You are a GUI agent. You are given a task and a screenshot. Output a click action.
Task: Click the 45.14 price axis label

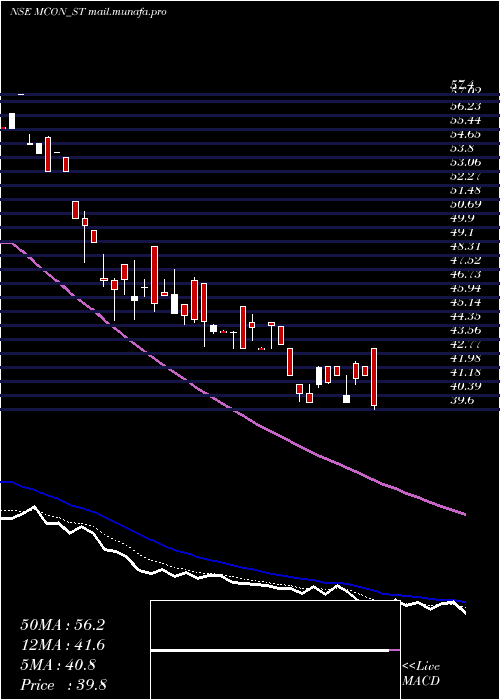tap(466, 302)
